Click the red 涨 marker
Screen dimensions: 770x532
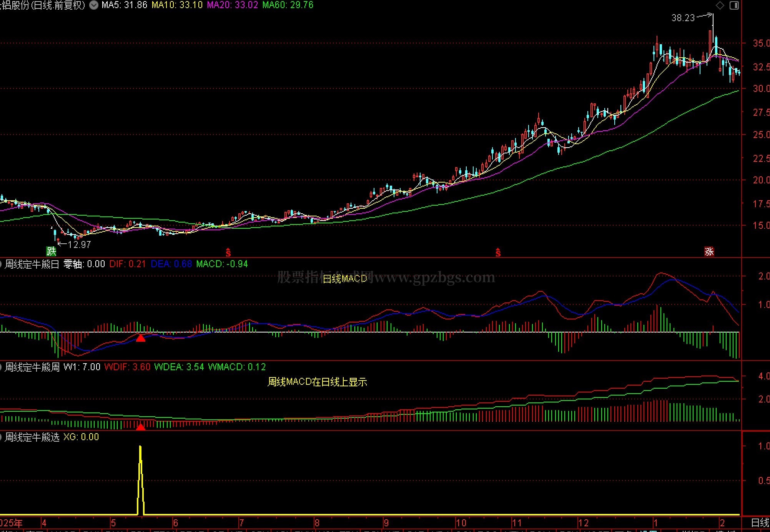pos(709,251)
